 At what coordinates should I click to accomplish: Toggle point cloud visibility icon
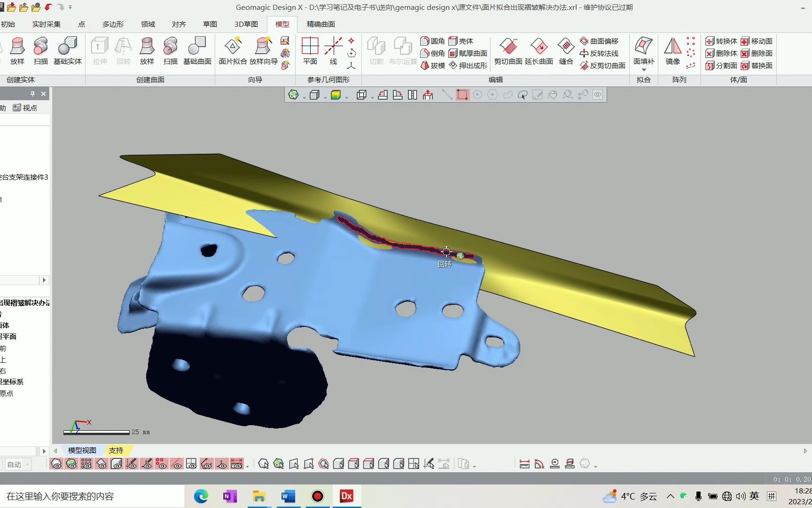click(x=86, y=464)
